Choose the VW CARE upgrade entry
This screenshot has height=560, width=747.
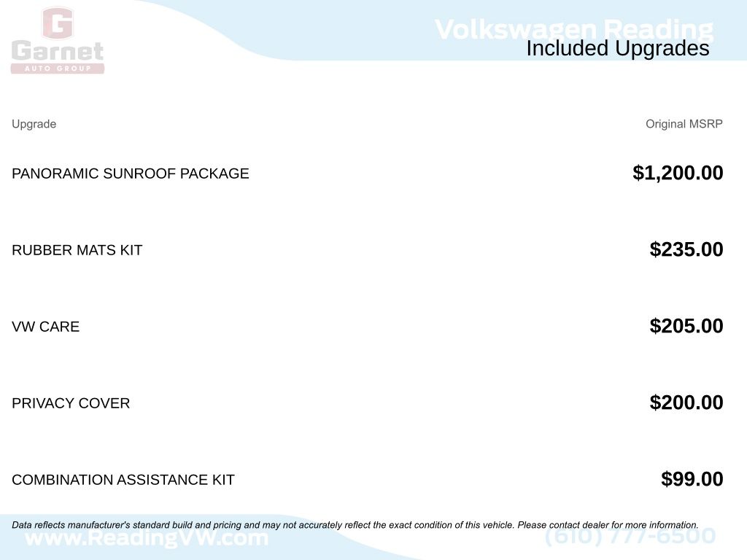pyautogui.click(x=45, y=327)
